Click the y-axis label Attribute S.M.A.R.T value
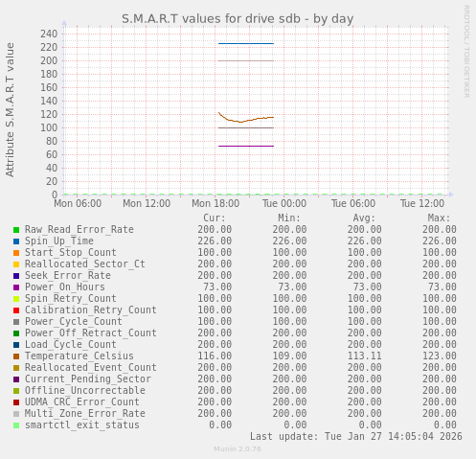Screen dimensions: 476x459 point(10,110)
